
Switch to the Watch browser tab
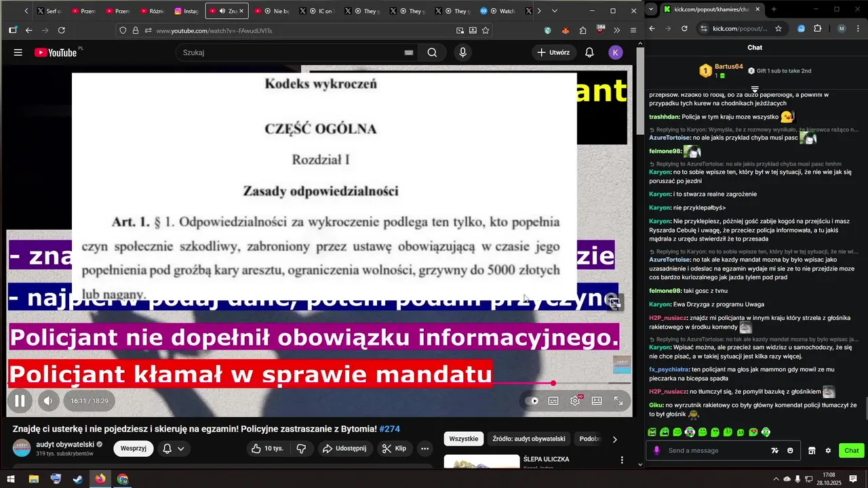499,11
